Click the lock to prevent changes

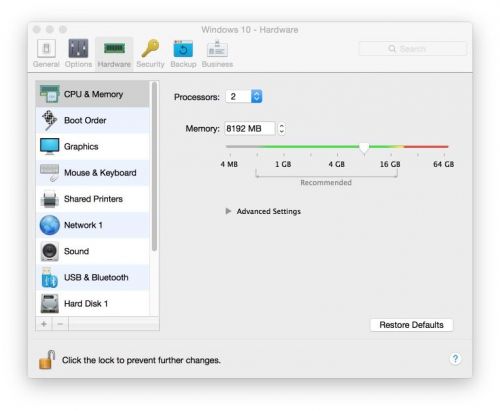coord(47,360)
